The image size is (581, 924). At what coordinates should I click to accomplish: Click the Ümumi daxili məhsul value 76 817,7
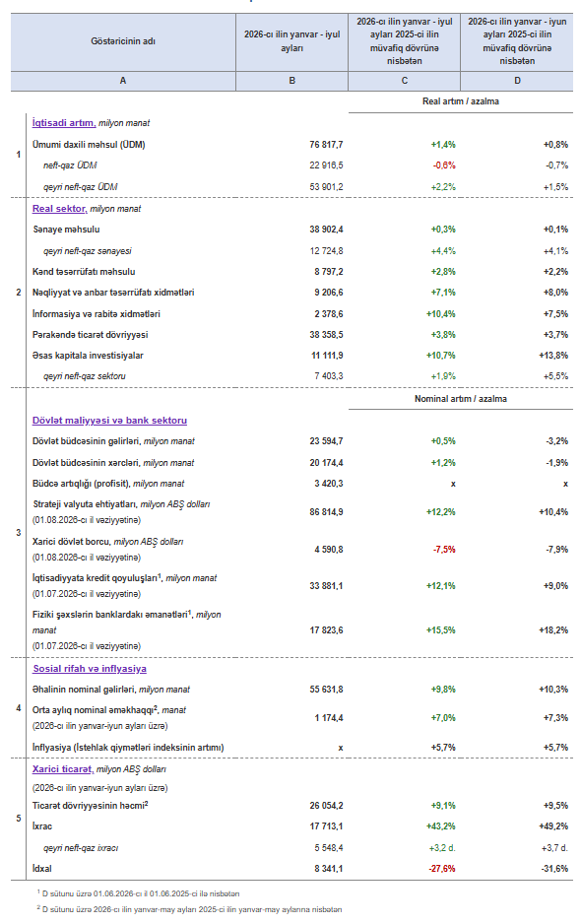[326, 145]
